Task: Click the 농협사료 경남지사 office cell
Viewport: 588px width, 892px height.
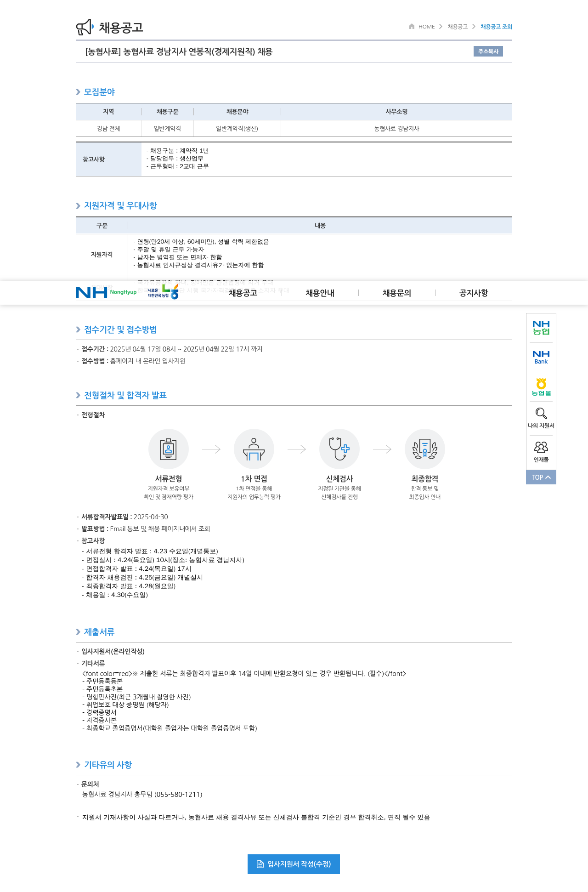Action: point(396,129)
